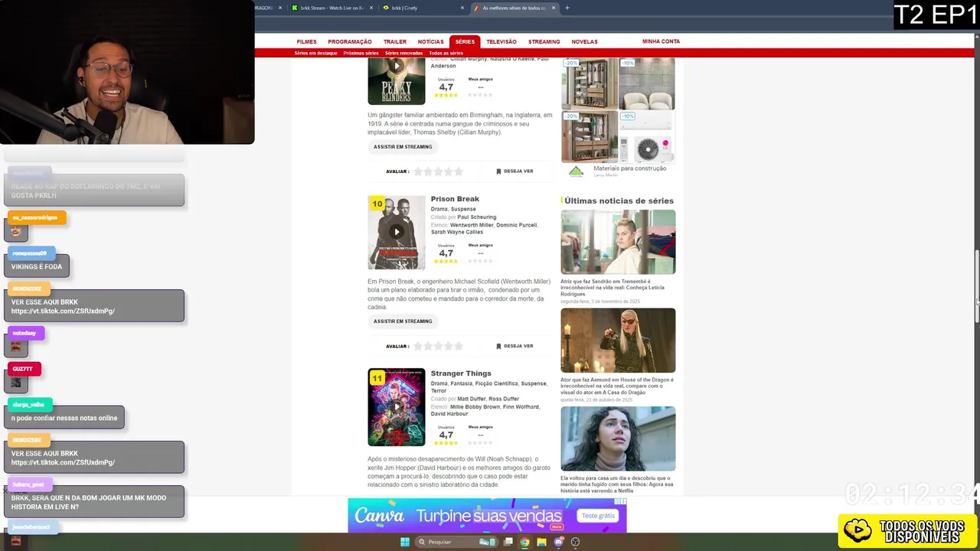Screen dimensions: 980x551
Task: Open the TELEVISÃO menu
Action: pyautogui.click(x=501, y=41)
